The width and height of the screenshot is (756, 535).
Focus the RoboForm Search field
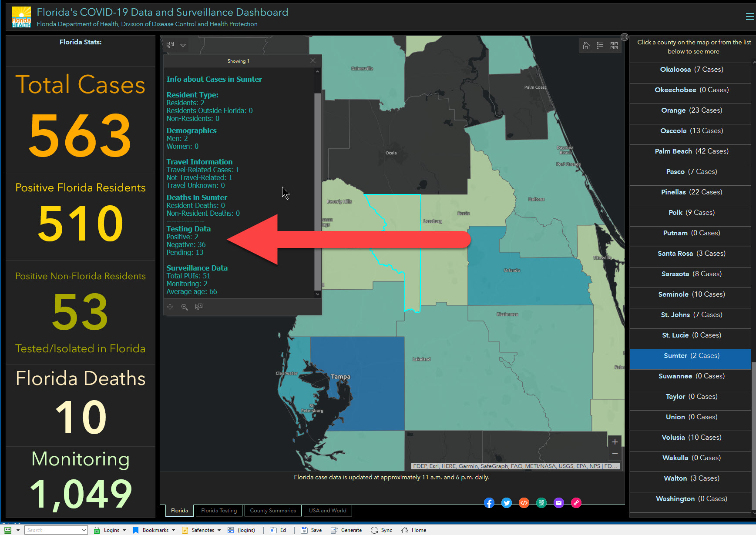(x=56, y=530)
